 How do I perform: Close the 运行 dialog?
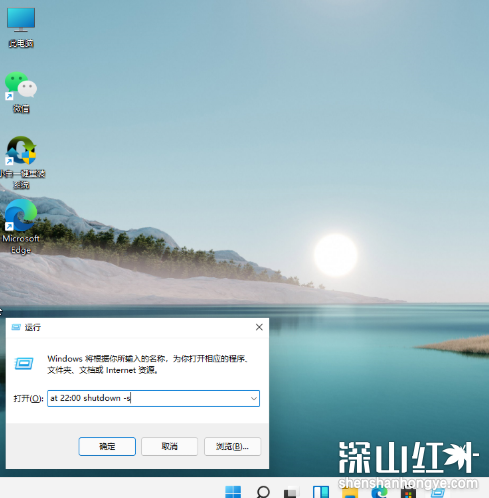click(x=259, y=327)
